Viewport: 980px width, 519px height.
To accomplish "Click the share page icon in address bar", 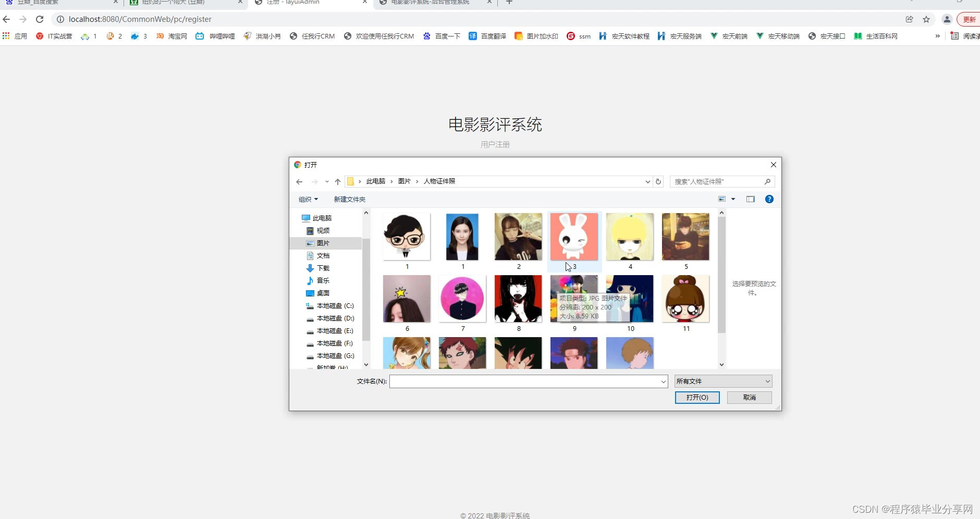I will (909, 19).
